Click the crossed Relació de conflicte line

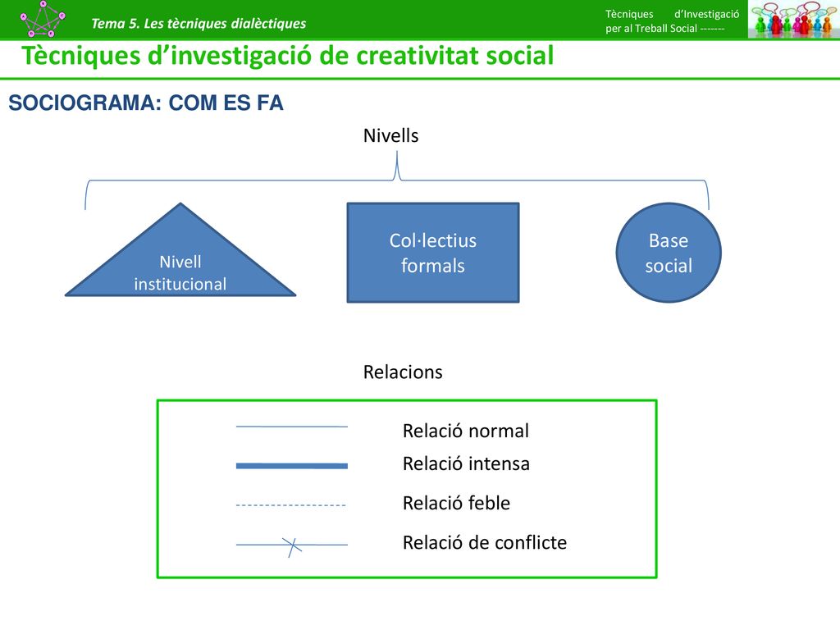coord(292,546)
